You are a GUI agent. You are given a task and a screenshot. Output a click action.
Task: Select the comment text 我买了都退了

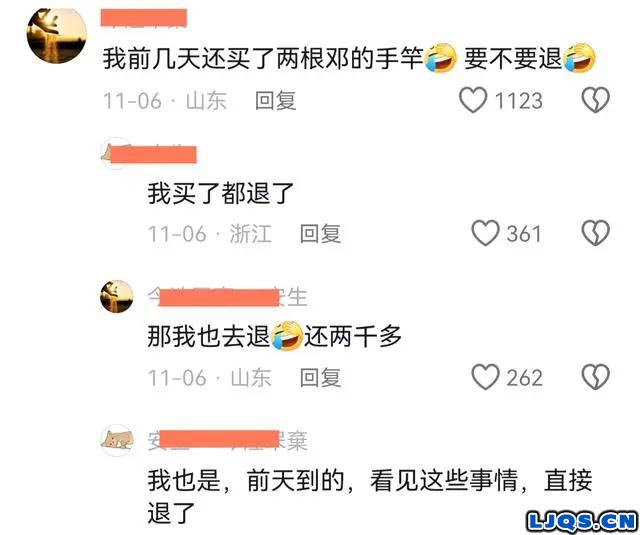pyautogui.click(x=221, y=193)
